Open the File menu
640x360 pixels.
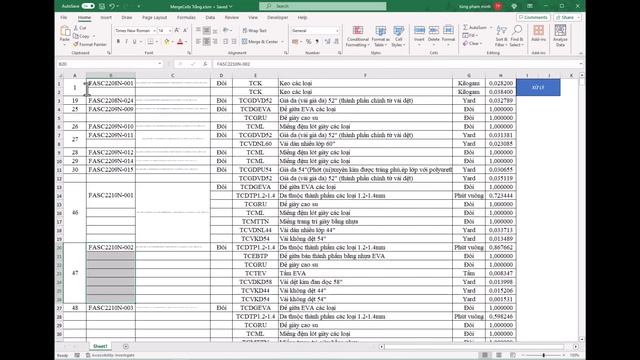pyautogui.click(x=64, y=18)
